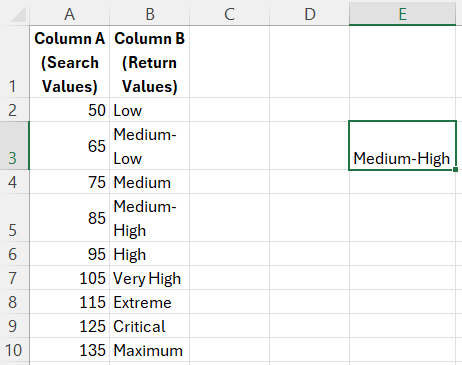
Task: Select the cell containing 105
Action: (x=69, y=278)
